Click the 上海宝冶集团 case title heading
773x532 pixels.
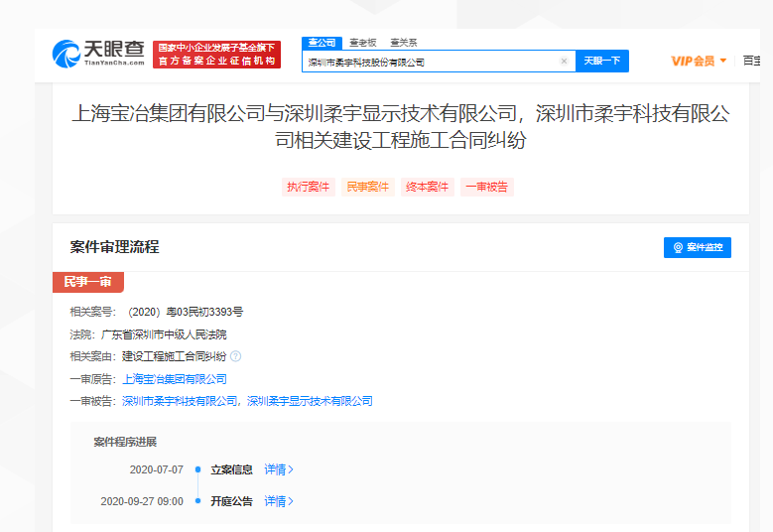pyautogui.click(x=401, y=127)
